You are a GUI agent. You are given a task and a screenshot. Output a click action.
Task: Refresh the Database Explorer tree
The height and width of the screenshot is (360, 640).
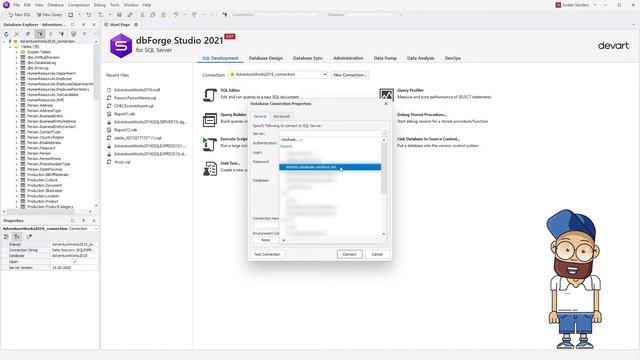[6, 34]
